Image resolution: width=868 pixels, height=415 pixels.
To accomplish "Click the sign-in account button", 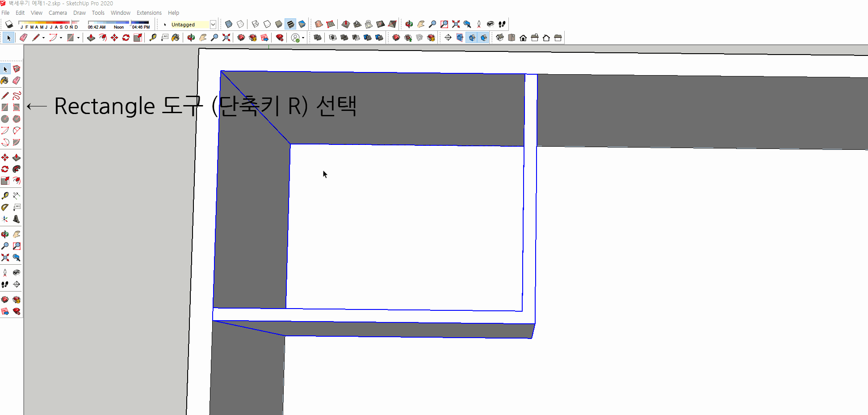I will 295,38.
